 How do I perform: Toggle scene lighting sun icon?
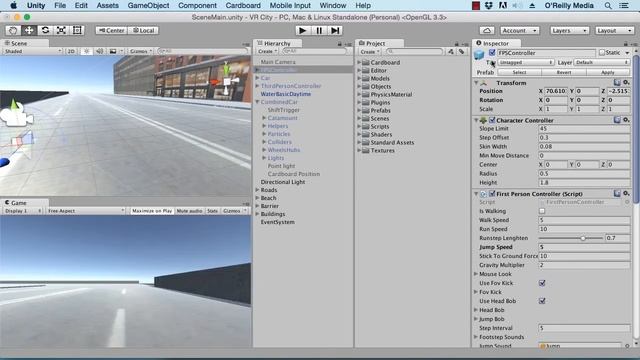[x=86, y=51]
